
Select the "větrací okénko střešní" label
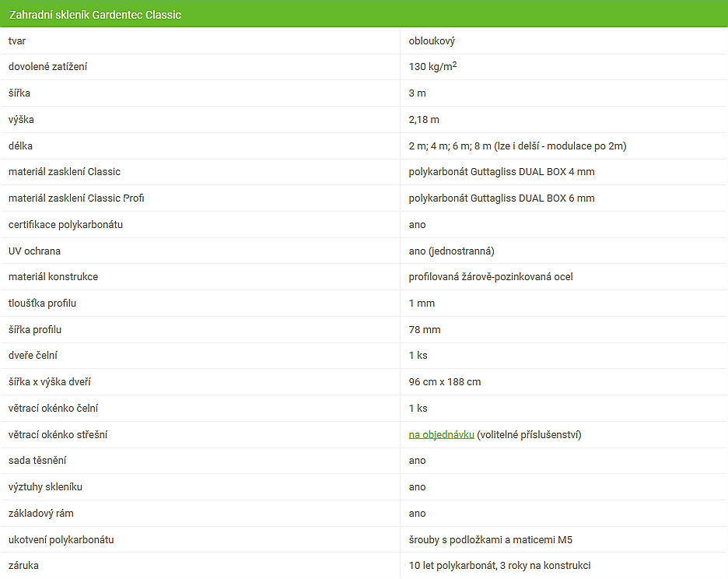click(58, 434)
